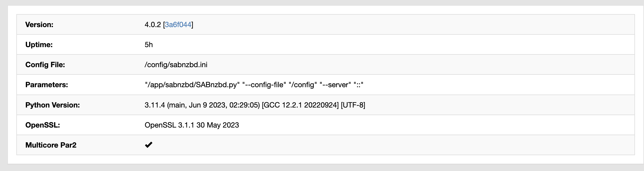Click the Multicore Par2 checkmark icon

click(x=149, y=145)
